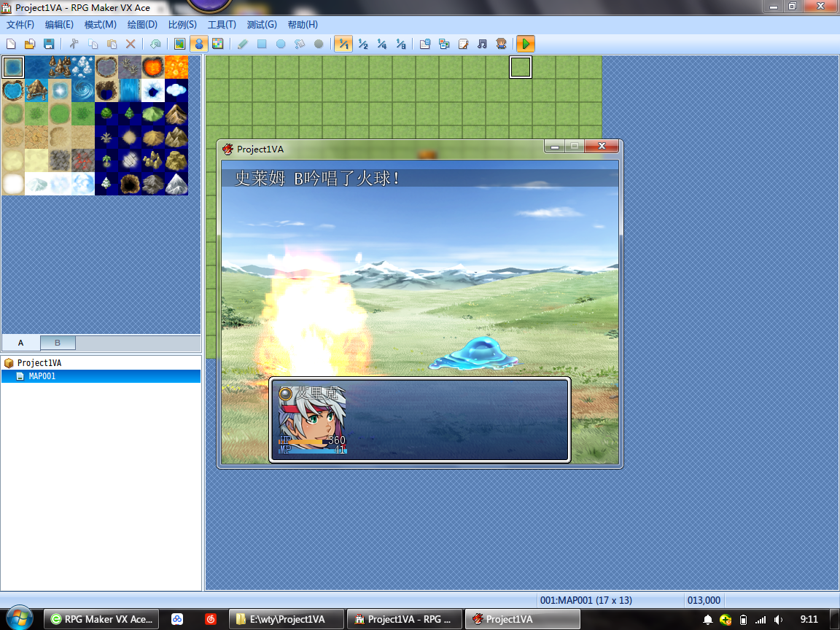Open the Sound Test music note icon
Viewport: 840px width, 630px height.
(x=482, y=44)
